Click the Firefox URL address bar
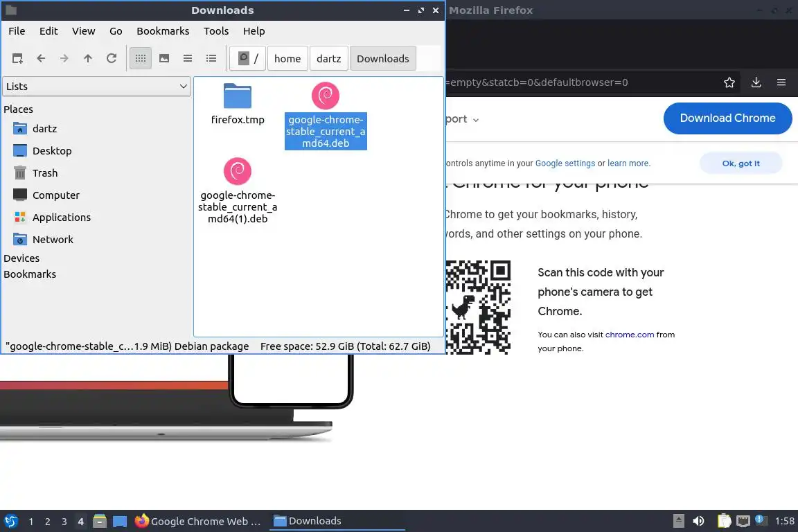Screen dimensions: 798x532 580,82
